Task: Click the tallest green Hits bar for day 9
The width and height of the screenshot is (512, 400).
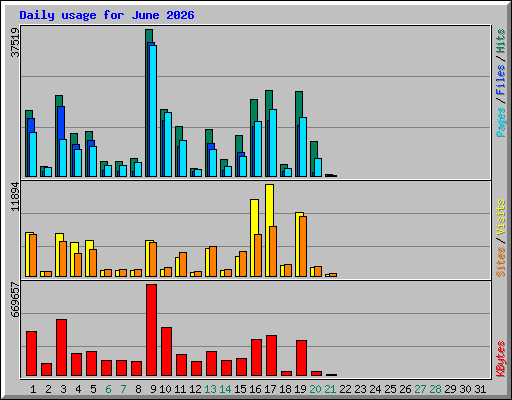Action: (149, 36)
